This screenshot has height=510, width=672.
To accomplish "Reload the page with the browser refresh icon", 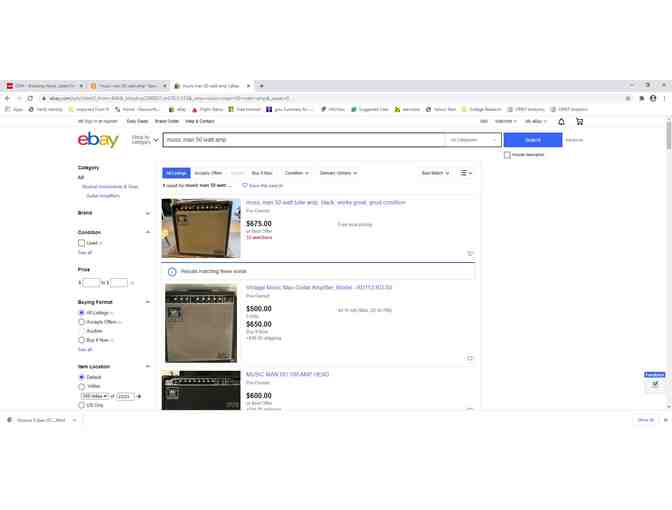I will tap(30, 98).
